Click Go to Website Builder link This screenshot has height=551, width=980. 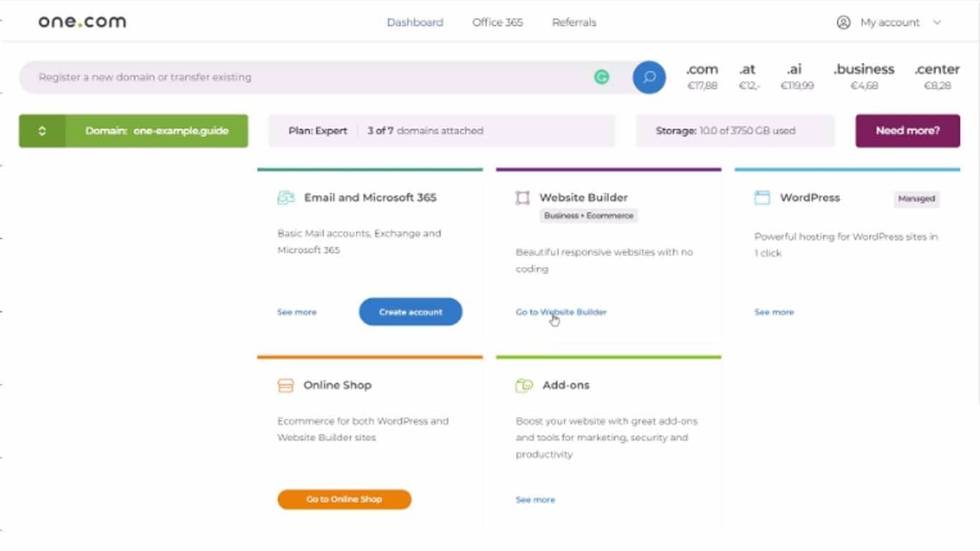click(x=561, y=312)
